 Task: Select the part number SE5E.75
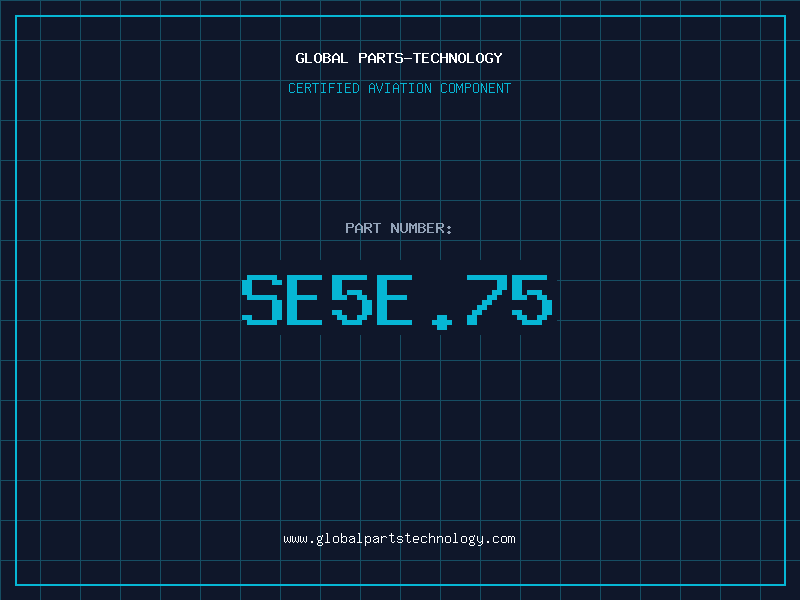point(397,301)
